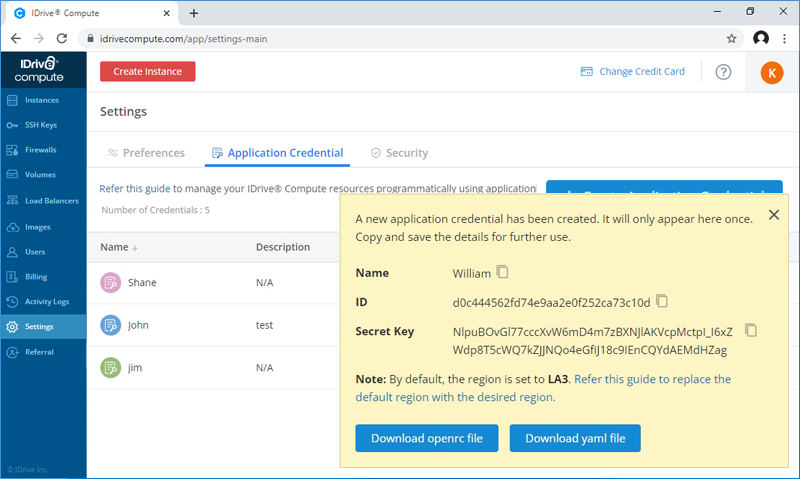Viewport: 800px width, 479px height.
Task: Open the browser profile icon
Action: [761, 38]
